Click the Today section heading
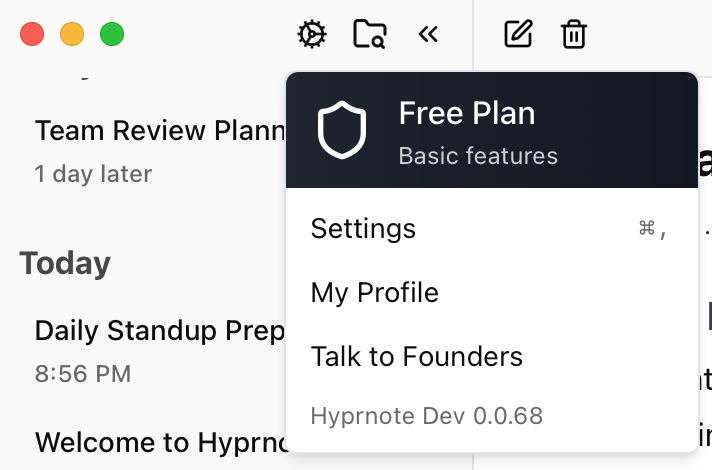712x470 pixels. [x=65, y=263]
